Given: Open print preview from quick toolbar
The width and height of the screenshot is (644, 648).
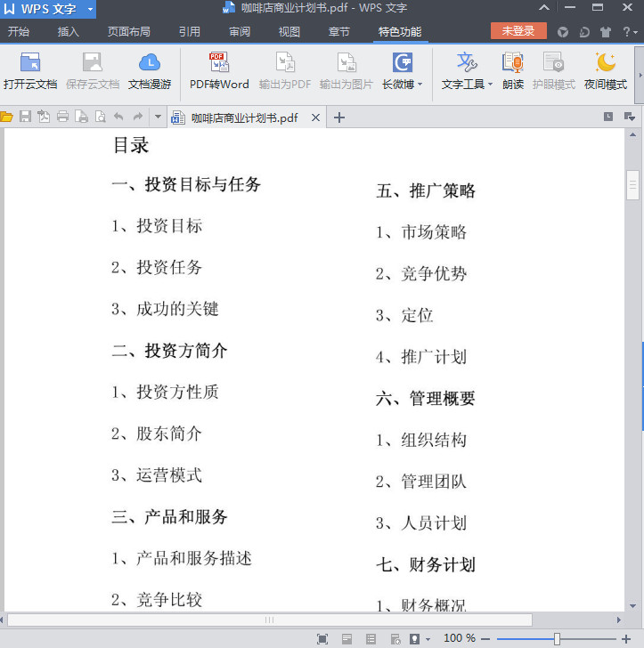Looking at the screenshot, I should [x=100, y=117].
